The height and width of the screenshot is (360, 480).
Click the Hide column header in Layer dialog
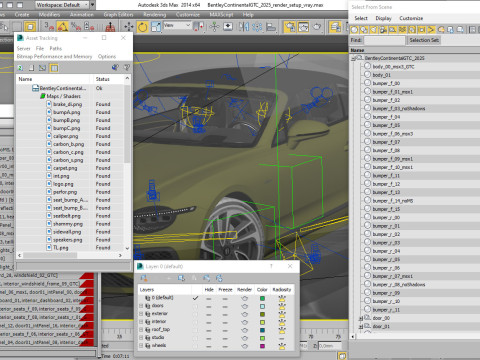(209, 290)
